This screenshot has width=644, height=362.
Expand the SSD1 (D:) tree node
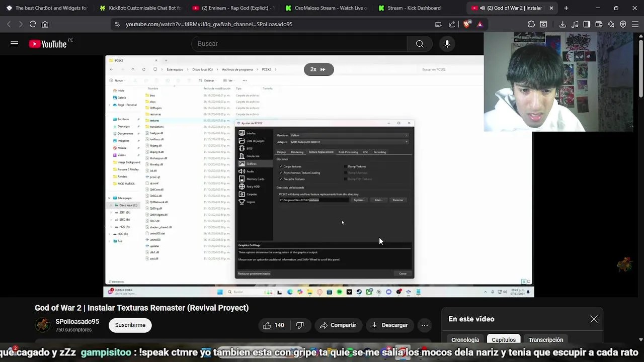111,213
